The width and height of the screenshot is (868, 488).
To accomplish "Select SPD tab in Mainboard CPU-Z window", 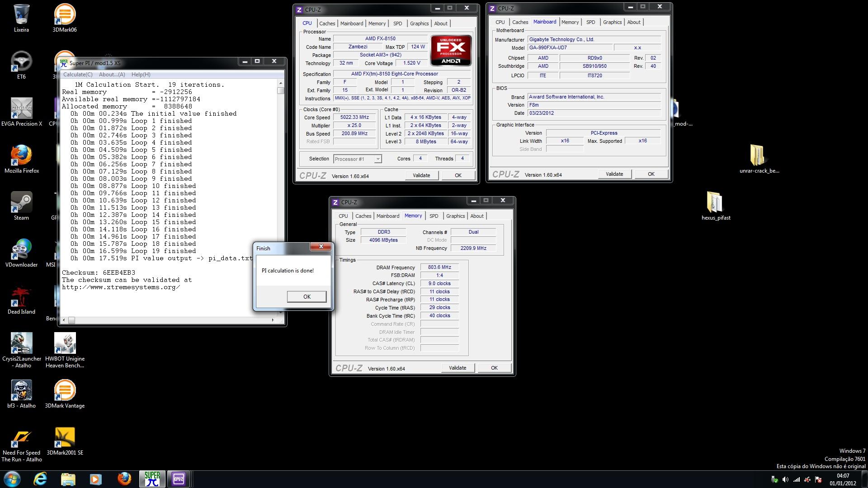I will pos(590,22).
